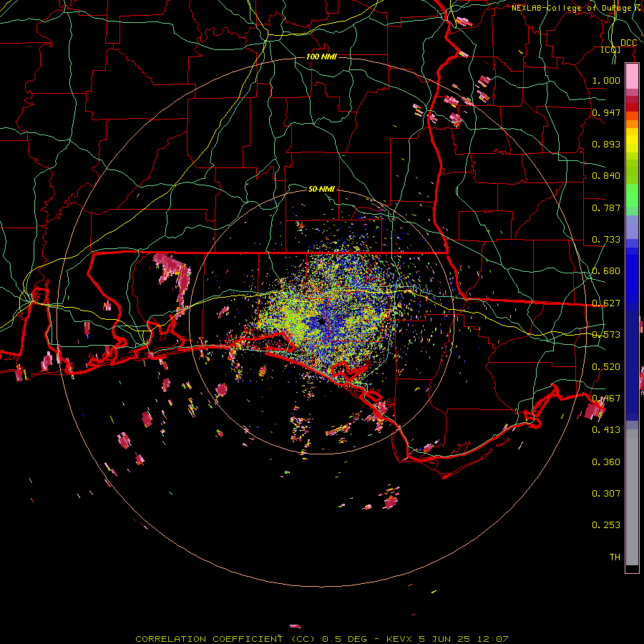Click the 0.467 legend value
Screen dimensions: 644x644
pos(606,399)
